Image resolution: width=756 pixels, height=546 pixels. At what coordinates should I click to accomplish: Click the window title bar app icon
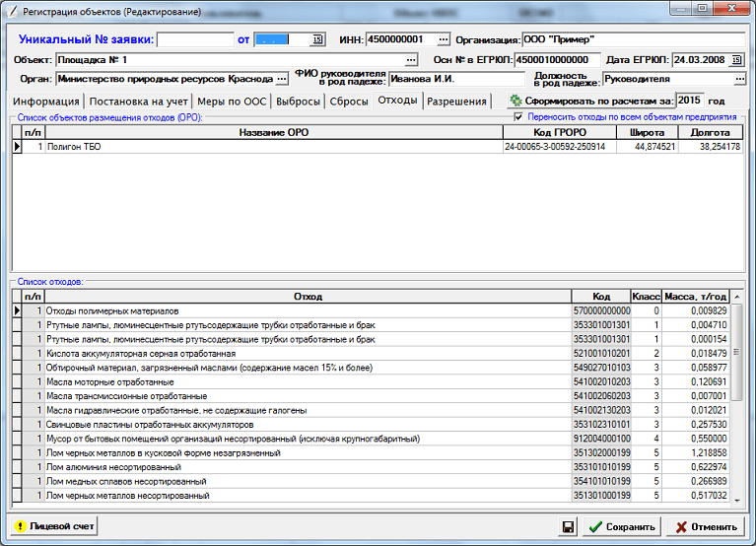(x=13, y=11)
